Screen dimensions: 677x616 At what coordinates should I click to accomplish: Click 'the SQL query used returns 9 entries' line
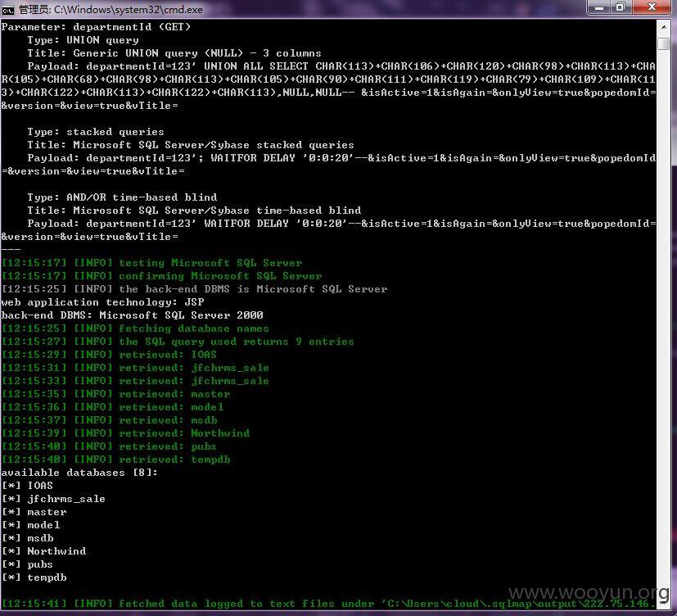tap(178, 342)
